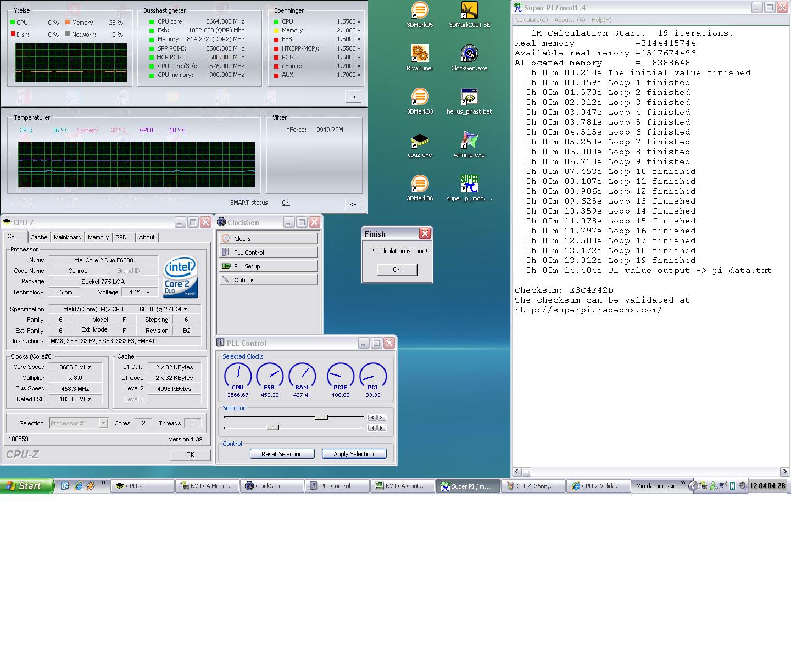Switch to NVIDIA Monitor taskbar button
Image resolution: width=791 pixels, height=672 pixels.
[x=208, y=486]
